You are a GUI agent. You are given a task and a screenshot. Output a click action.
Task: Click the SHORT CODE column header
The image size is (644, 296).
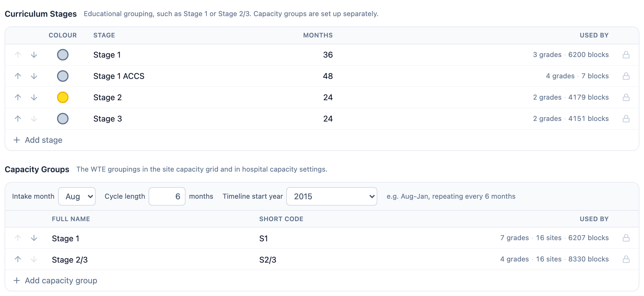point(281,219)
